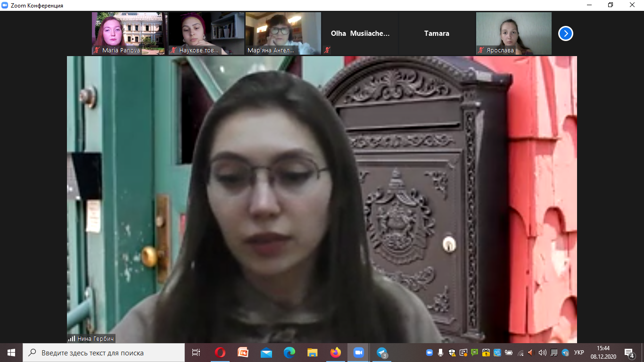Open Windows Security shield tray icon
The width and height of the screenshot is (644, 362).
[x=452, y=353]
